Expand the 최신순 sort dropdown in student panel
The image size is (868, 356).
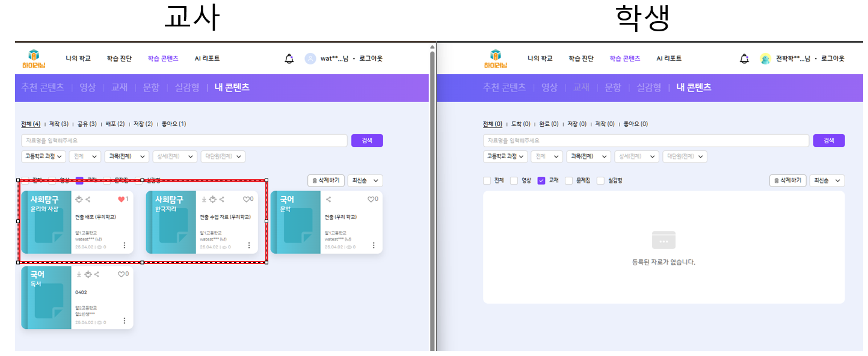coord(827,180)
